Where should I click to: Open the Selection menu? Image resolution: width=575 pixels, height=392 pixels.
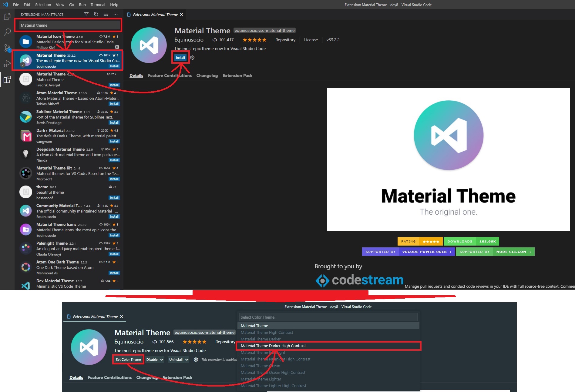coord(43,5)
